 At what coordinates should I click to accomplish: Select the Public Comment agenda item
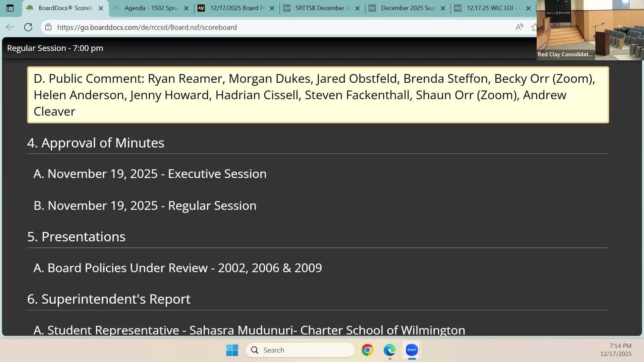point(318,95)
